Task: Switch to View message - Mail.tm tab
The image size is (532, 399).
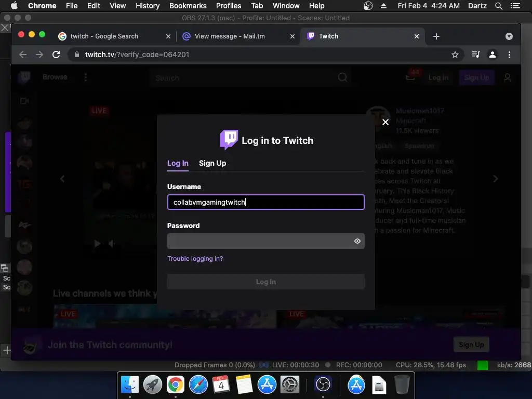Action: point(230,36)
